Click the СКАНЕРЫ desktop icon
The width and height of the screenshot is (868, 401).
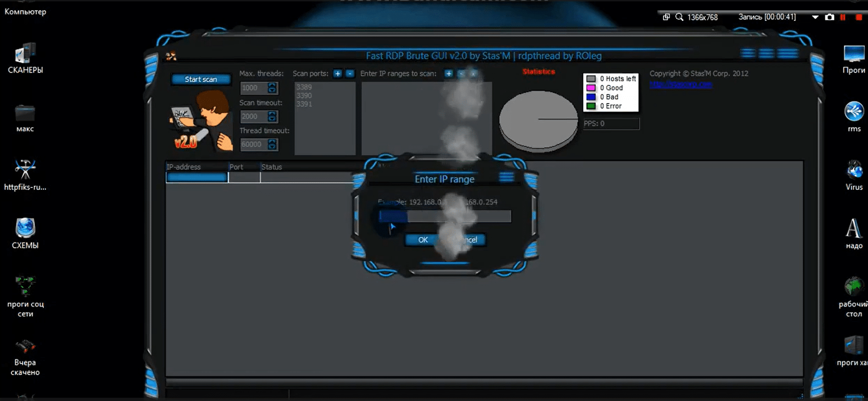tap(25, 58)
